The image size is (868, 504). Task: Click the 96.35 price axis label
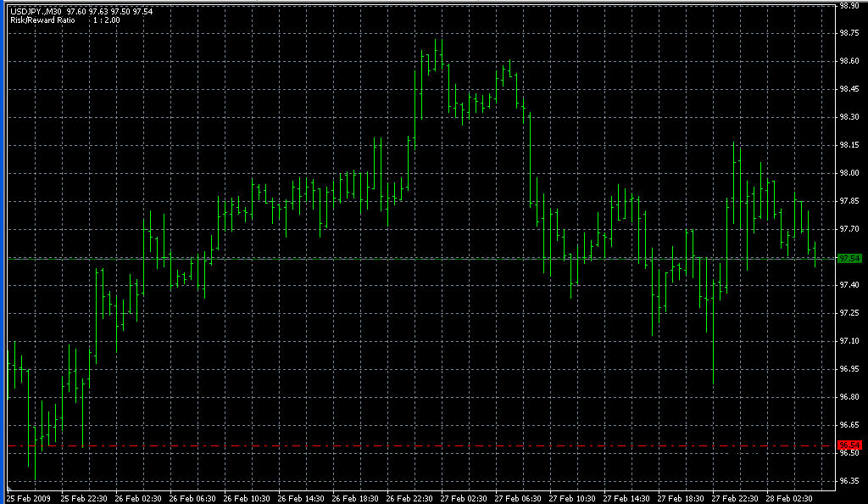(849, 481)
